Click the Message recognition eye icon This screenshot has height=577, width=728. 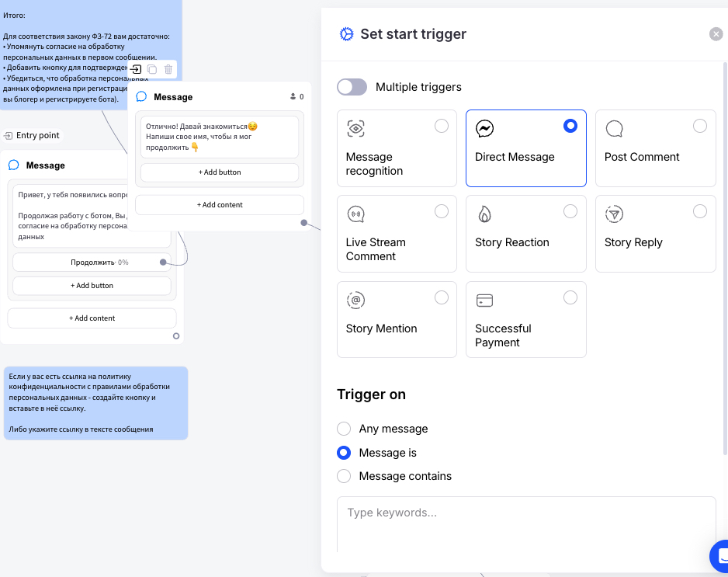pos(355,129)
